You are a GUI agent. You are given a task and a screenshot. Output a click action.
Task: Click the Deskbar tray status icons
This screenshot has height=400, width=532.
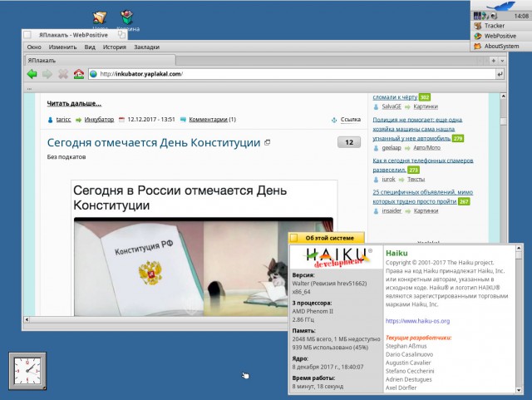point(485,16)
